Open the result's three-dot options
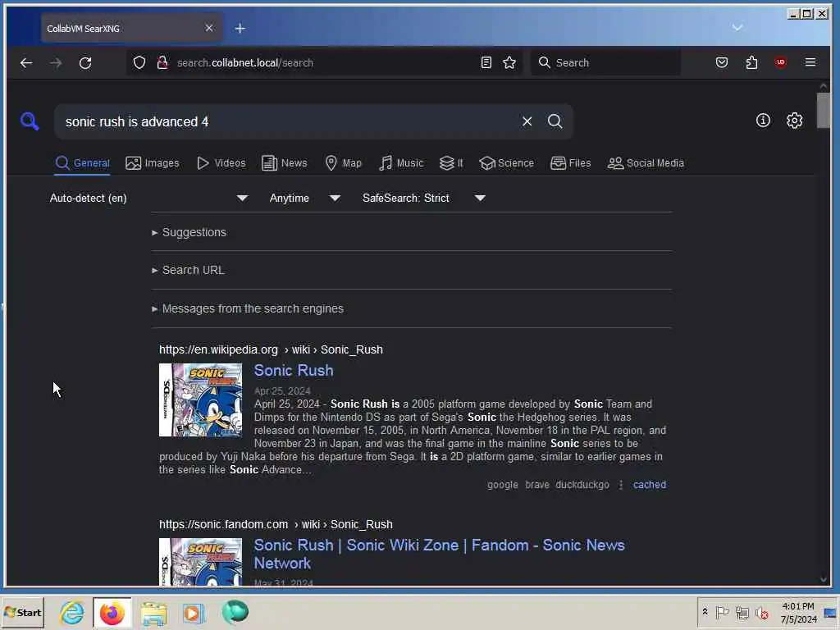This screenshot has width=840, height=630. click(x=621, y=484)
